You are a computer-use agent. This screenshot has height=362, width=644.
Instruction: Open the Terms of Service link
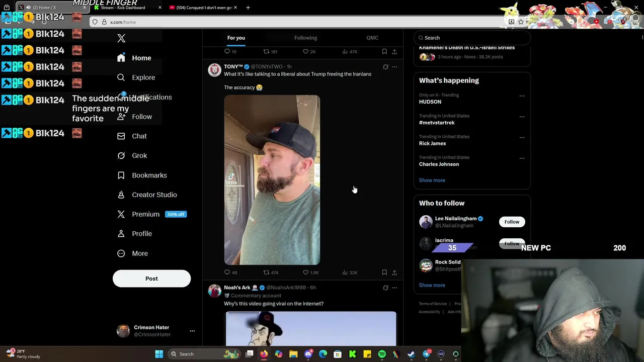click(433, 304)
